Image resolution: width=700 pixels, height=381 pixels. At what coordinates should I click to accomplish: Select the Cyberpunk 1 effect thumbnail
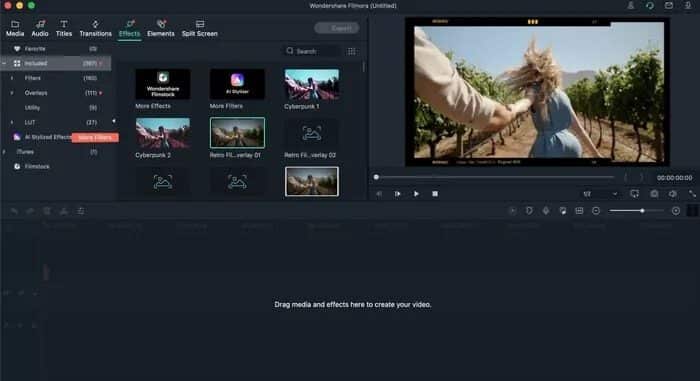coord(312,84)
